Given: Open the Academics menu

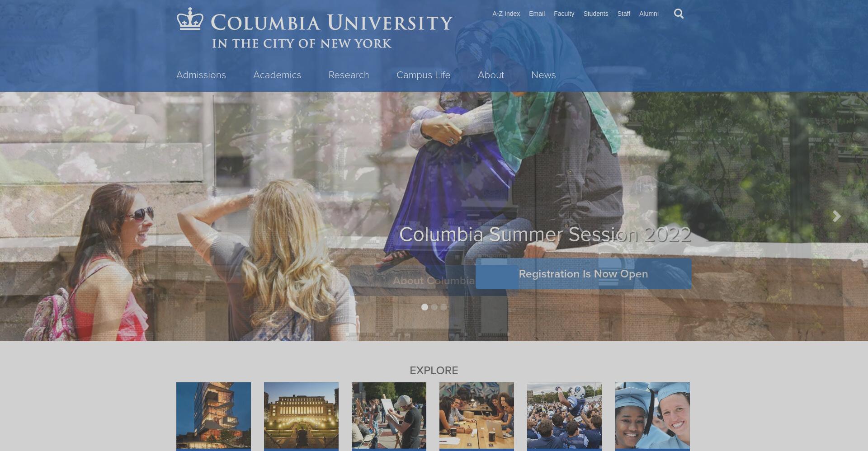Looking at the screenshot, I should coord(277,75).
